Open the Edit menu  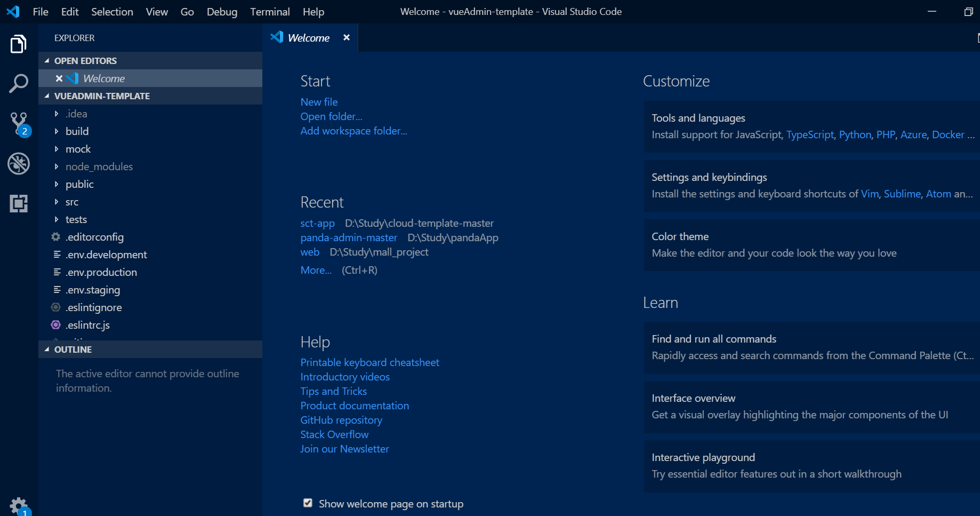(70, 12)
